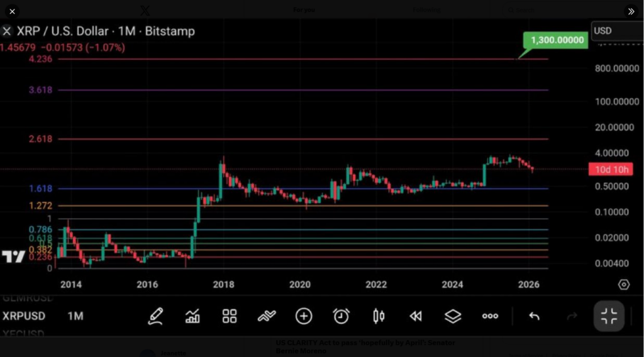
Task: Open the candlestick chart type icon
Action: coord(379,316)
